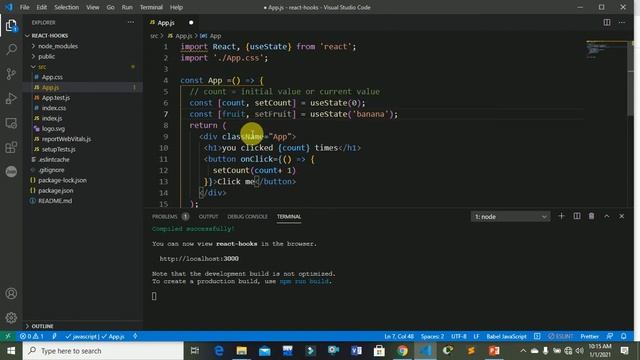The image size is (640, 360).
Task: Open the File menu
Action: [x=24, y=7]
